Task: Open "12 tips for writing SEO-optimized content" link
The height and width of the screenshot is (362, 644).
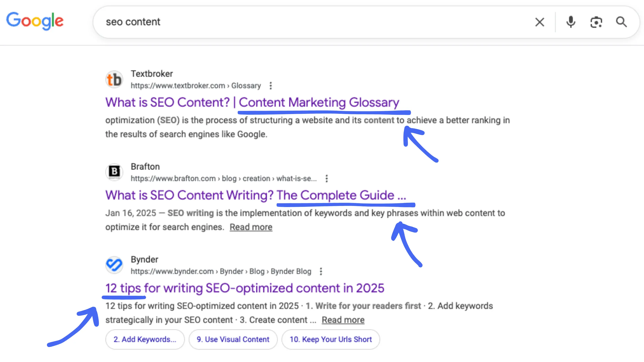Action: pos(244,288)
